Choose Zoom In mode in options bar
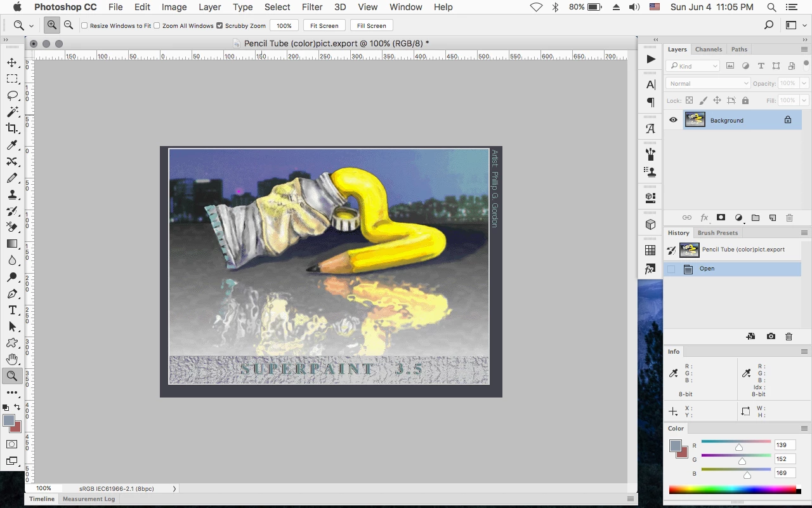812x508 pixels. tap(52, 25)
